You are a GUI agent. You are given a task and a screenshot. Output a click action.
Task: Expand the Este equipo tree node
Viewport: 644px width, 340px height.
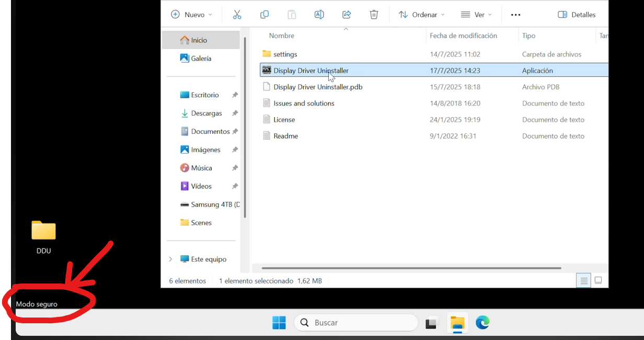click(x=170, y=259)
